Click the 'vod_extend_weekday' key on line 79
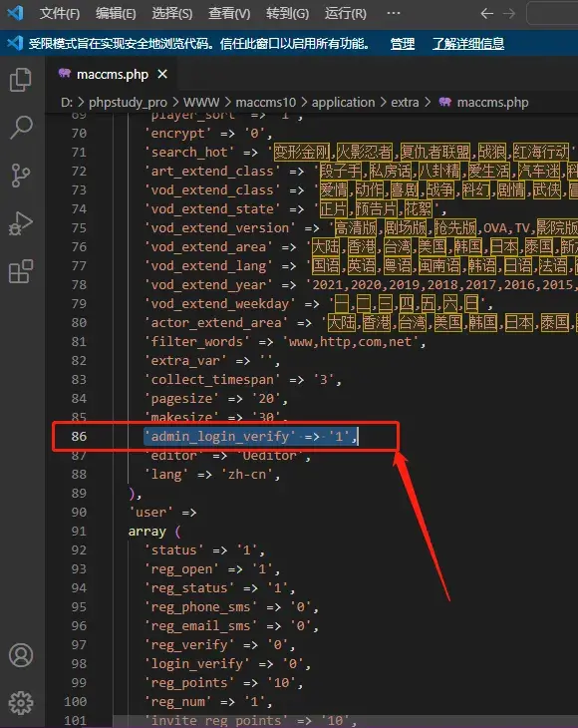Screen dimensions: 578x728 pos(220,304)
